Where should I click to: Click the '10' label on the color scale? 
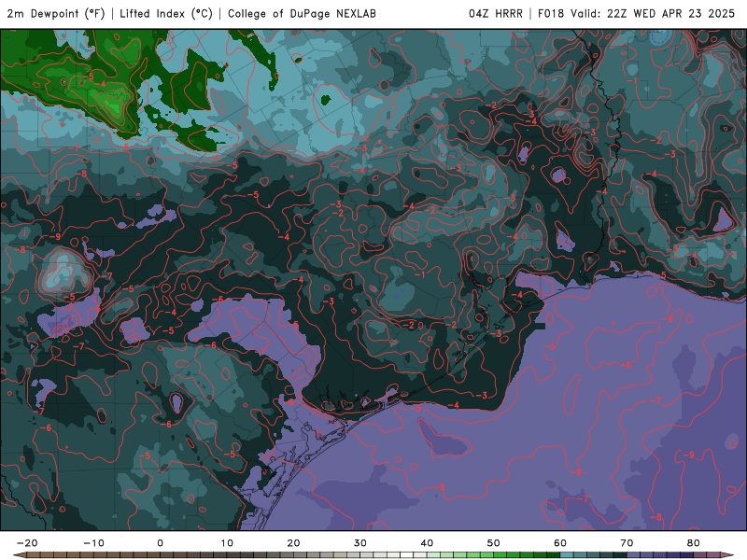227,543
